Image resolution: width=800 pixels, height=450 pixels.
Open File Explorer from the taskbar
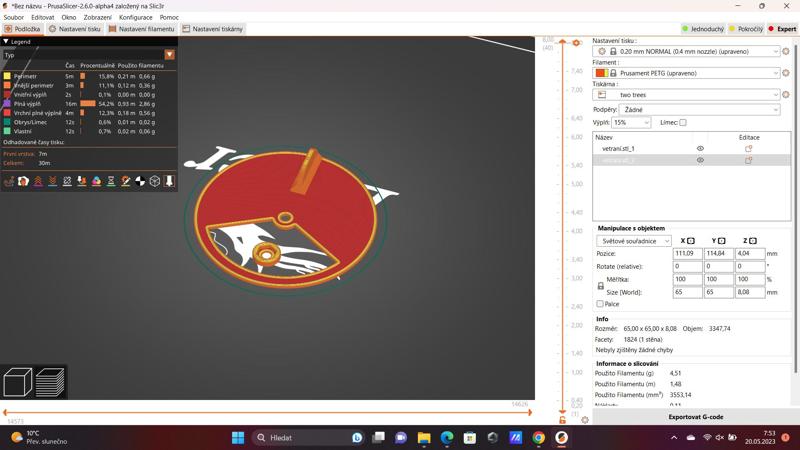tap(424, 438)
